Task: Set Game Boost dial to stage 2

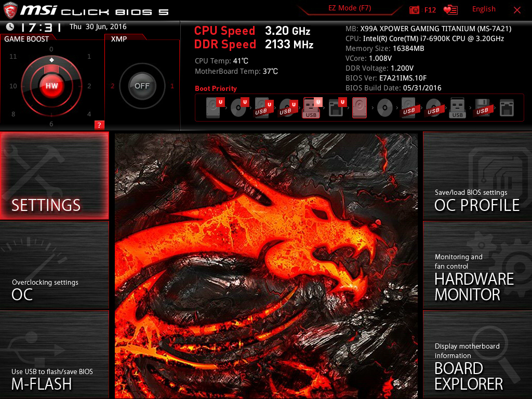Action: 89,86
